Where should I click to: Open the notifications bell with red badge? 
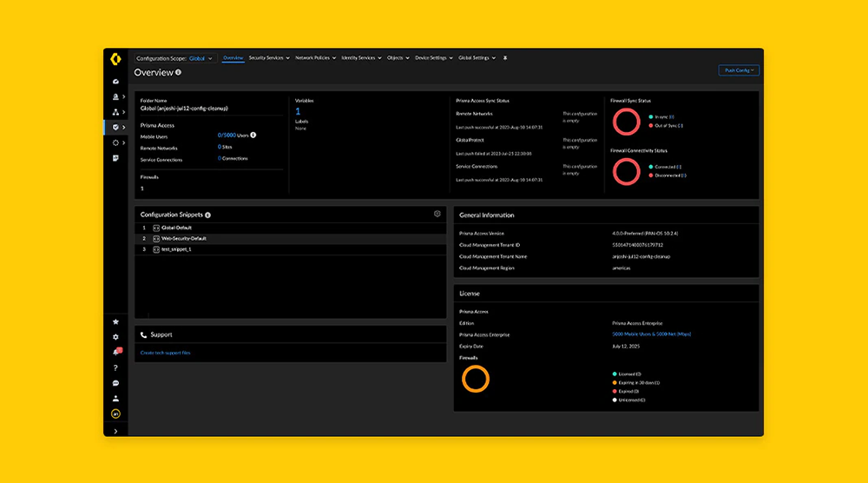(x=116, y=352)
